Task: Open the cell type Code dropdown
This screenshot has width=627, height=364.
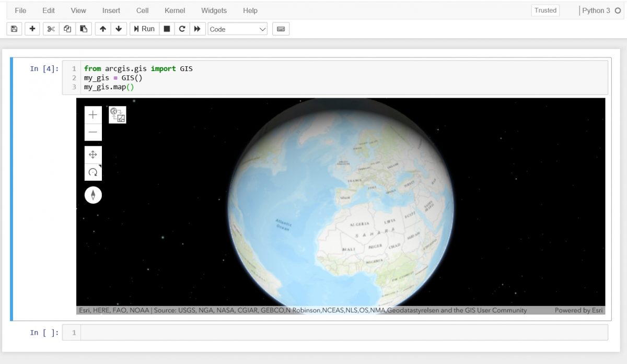Action: pos(238,29)
